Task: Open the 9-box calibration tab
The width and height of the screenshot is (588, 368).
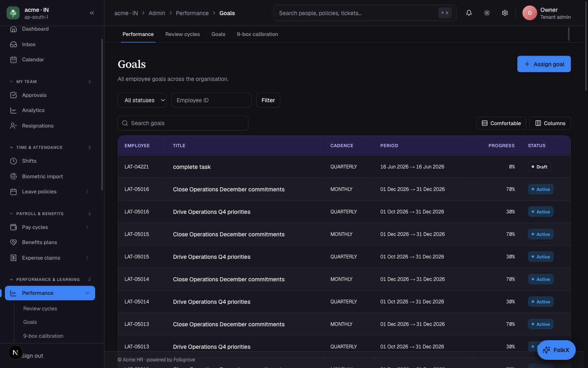Action: 257,34
